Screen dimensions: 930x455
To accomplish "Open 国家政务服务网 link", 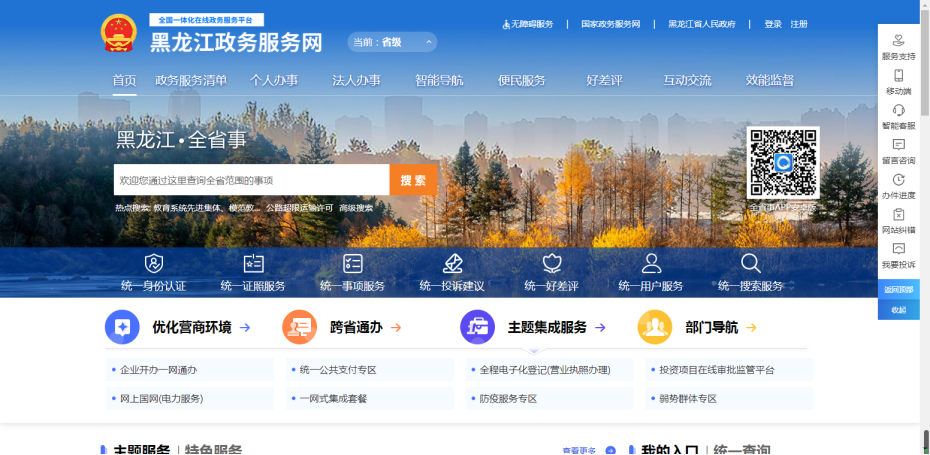I will pos(610,24).
